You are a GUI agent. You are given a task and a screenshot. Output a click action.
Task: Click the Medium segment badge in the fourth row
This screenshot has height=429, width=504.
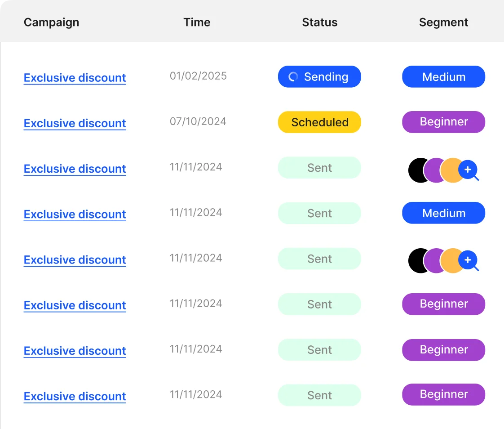tap(443, 213)
